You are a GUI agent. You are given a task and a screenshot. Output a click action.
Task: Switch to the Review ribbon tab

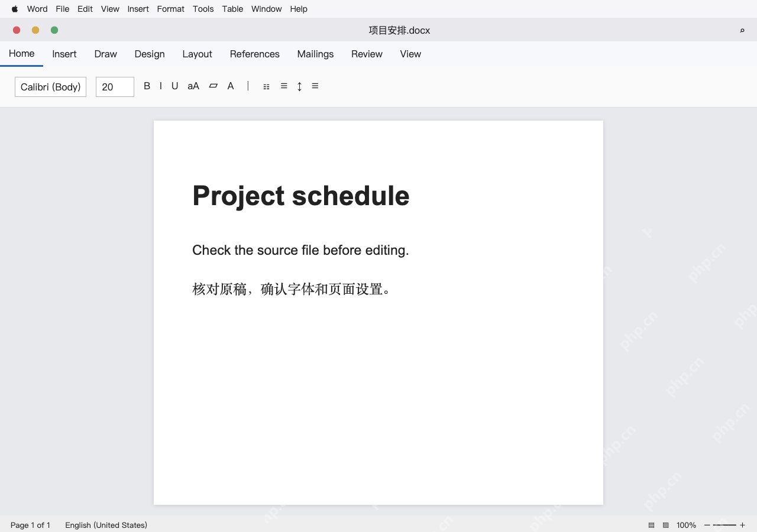[x=367, y=54]
